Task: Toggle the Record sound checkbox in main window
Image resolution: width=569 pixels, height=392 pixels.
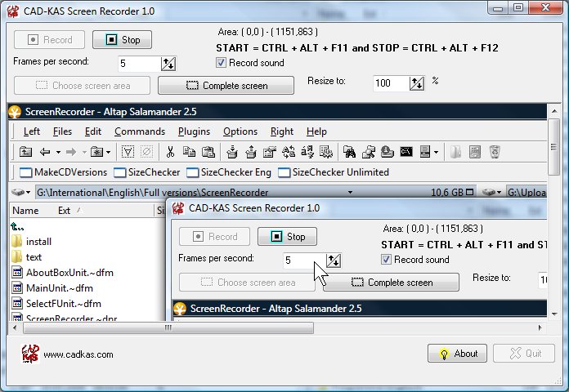Action: pyautogui.click(x=222, y=63)
